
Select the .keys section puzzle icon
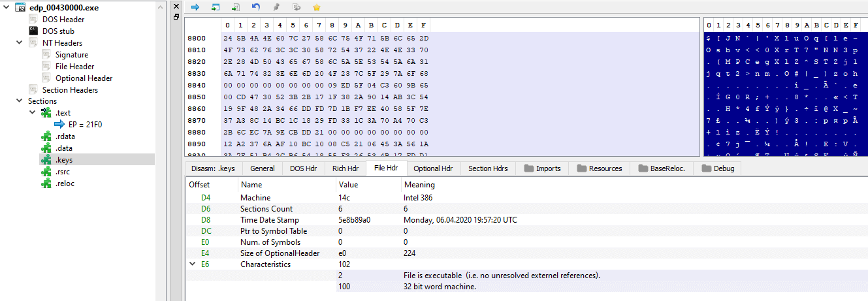coord(46,159)
